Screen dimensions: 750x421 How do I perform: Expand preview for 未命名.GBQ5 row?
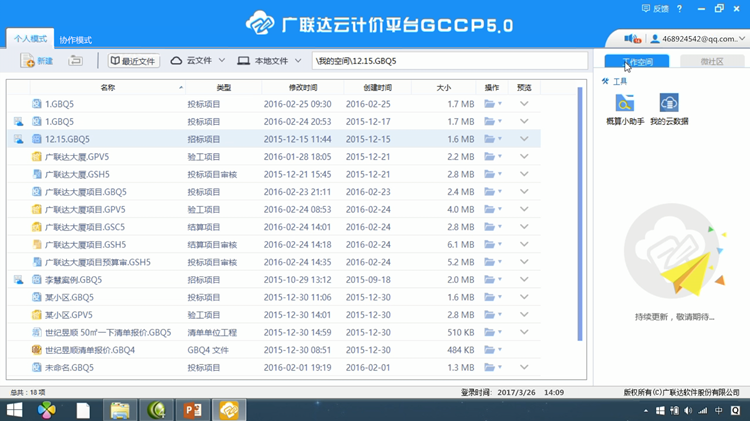point(524,367)
